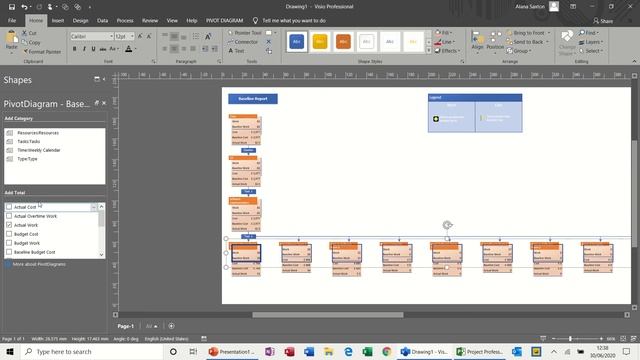Apply strikethrough formatting

coord(103,49)
